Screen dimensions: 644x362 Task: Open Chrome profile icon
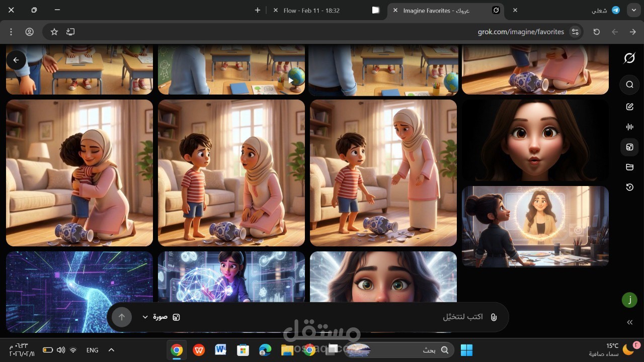coord(29,32)
